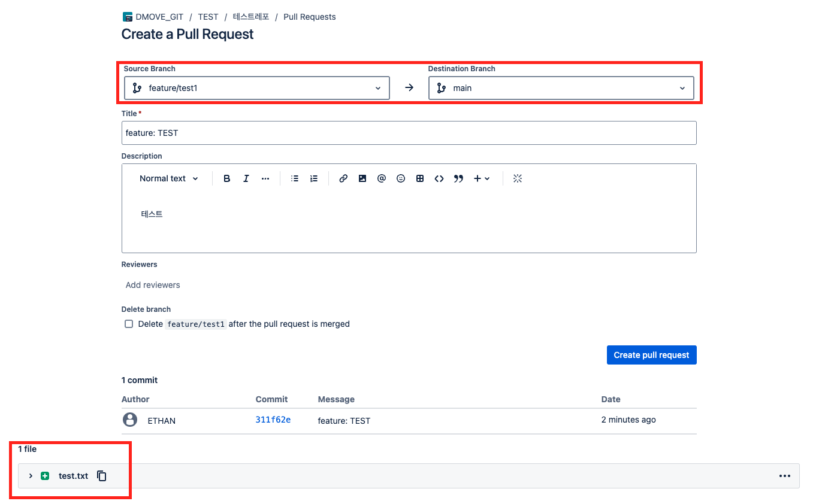The image size is (819, 504).
Task: Insert a numbered list in description
Action: 313,178
